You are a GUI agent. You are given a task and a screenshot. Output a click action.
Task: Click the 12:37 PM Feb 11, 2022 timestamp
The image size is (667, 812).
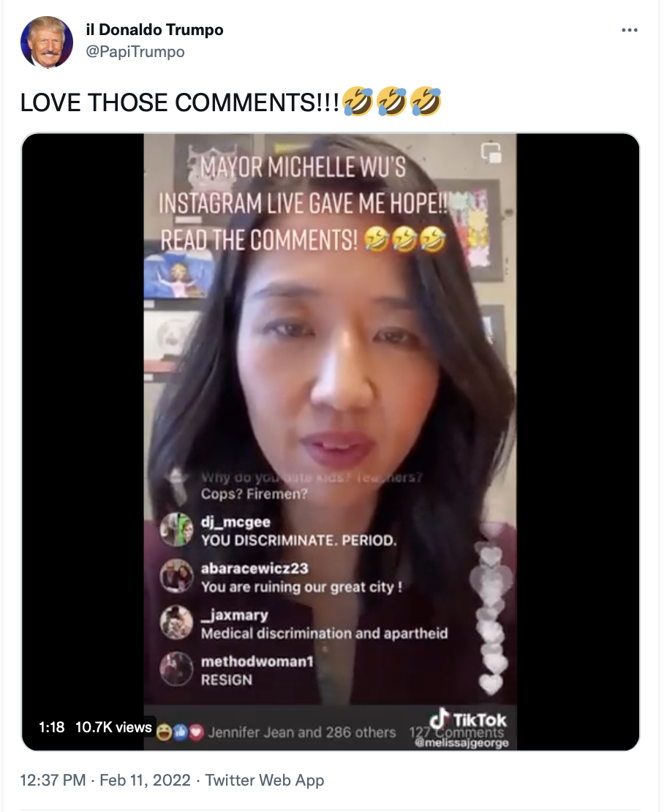point(105,780)
